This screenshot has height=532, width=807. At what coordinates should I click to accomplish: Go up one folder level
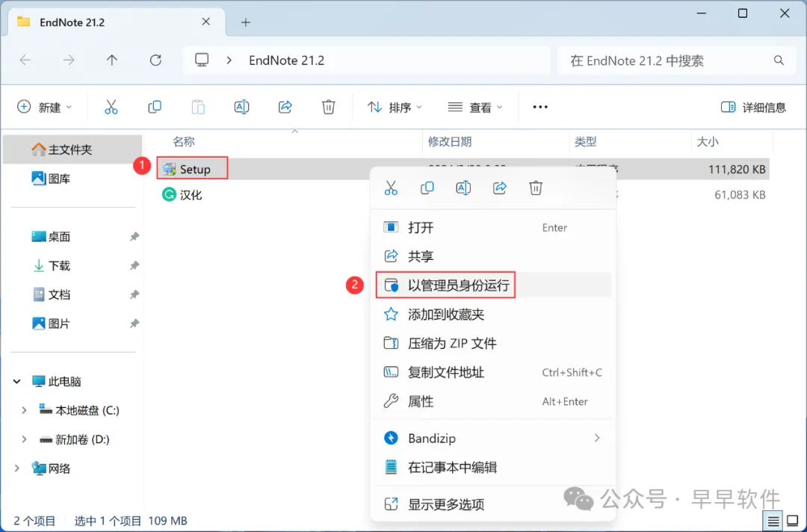[x=111, y=61]
